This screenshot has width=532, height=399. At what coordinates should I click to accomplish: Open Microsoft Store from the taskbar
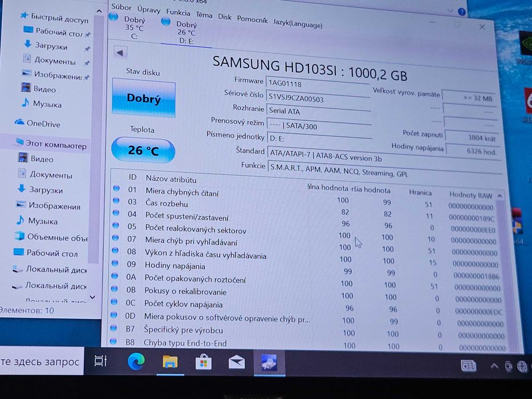[204, 363]
